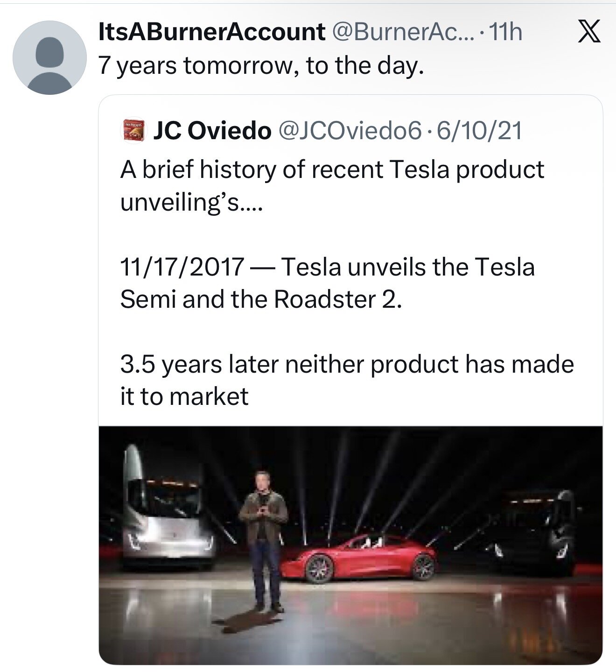The width and height of the screenshot is (616, 672).
Task: Click the @JCOviedo6 handle
Action: coord(350,131)
